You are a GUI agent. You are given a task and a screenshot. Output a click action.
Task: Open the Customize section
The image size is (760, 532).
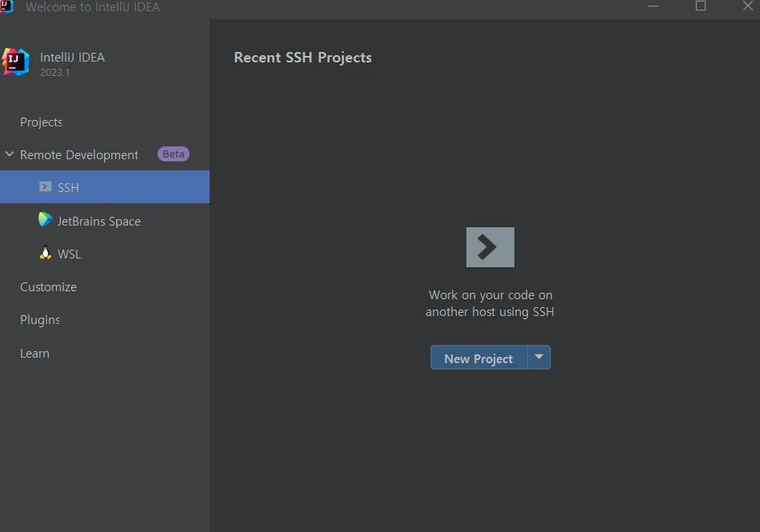click(49, 287)
